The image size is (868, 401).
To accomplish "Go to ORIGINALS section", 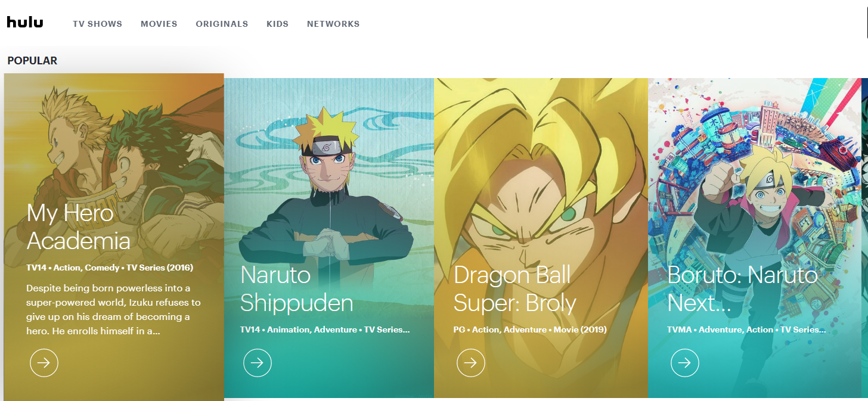I will click(x=222, y=24).
